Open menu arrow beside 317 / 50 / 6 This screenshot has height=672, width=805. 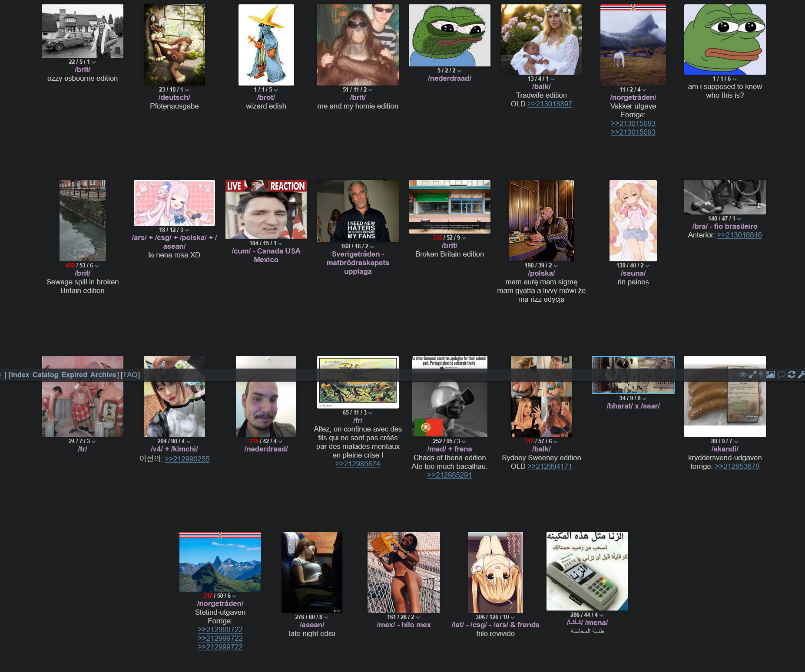pyautogui.click(x=234, y=596)
